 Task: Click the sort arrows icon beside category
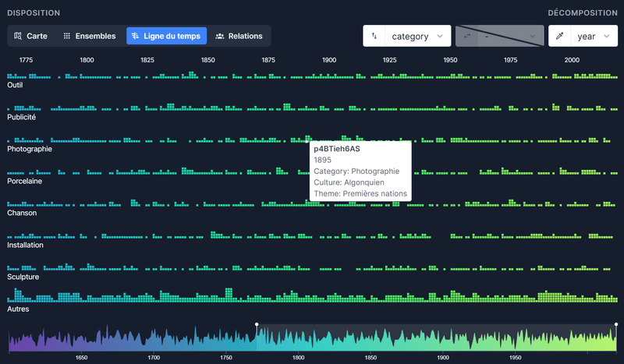374,36
